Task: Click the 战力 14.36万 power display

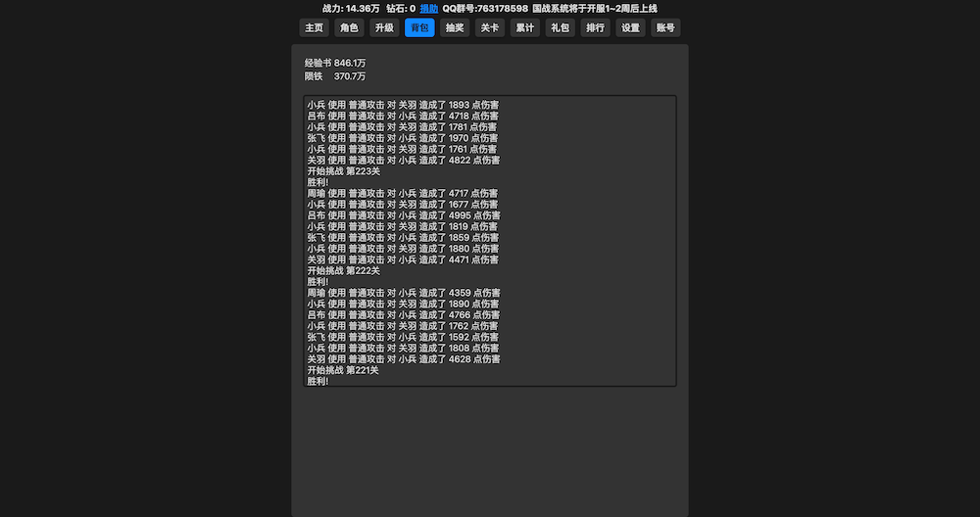Action: click(x=351, y=8)
